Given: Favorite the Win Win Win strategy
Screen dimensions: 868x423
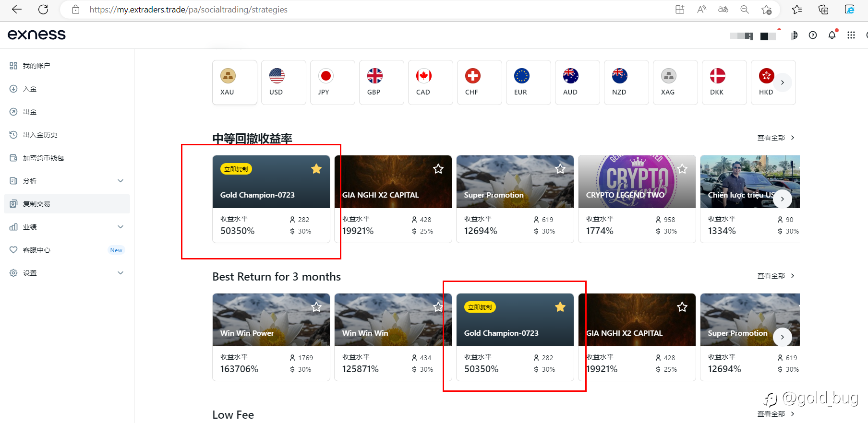Looking at the screenshot, I should click(438, 307).
